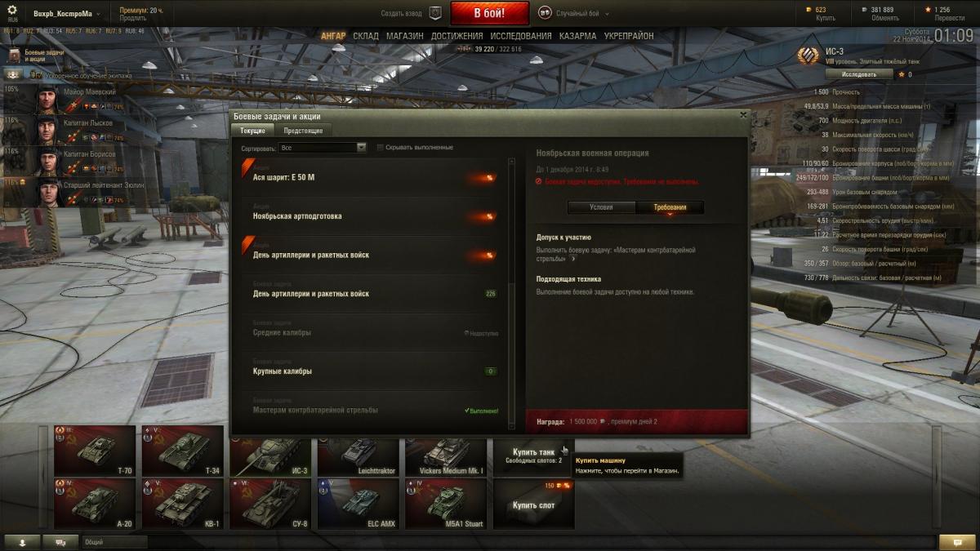Open the Боевые задачи и акции icon
Viewport: 980px width, 551px height.
(16, 55)
